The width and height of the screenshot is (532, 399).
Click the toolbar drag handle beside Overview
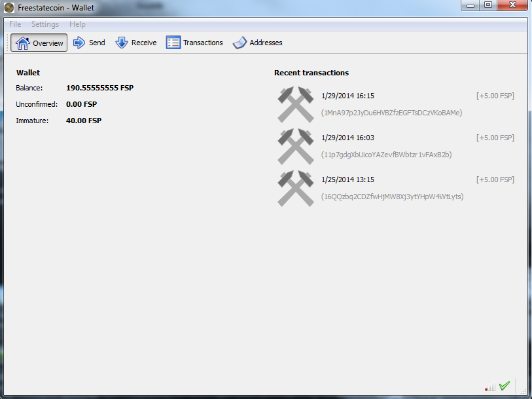click(x=7, y=43)
